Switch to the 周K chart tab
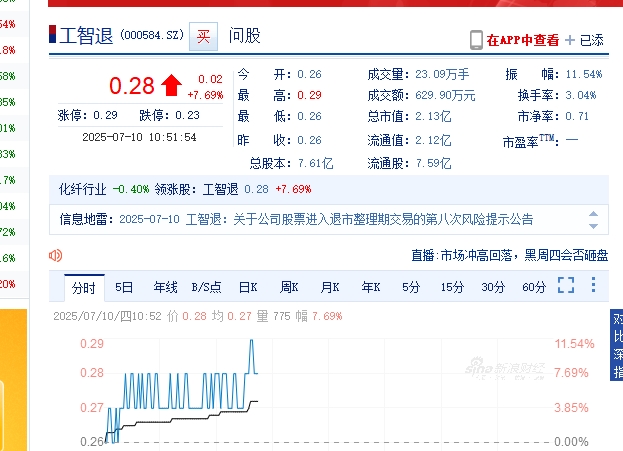Image resolution: width=623 pixels, height=451 pixels. pyautogui.click(x=289, y=287)
